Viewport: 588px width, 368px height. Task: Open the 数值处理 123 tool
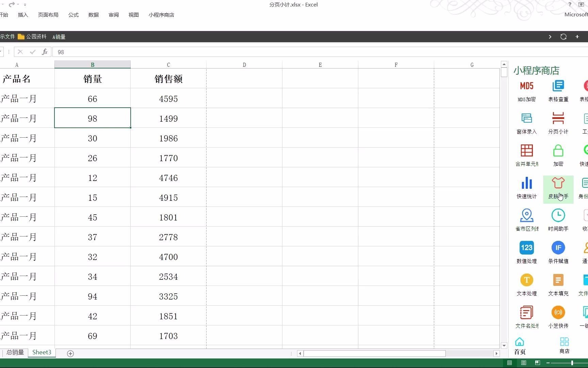(526, 253)
